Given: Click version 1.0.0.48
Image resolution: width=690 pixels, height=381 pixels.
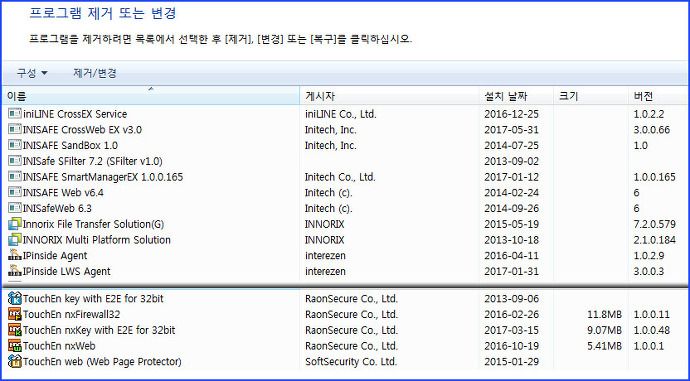Looking at the screenshot, I should 652,330.
